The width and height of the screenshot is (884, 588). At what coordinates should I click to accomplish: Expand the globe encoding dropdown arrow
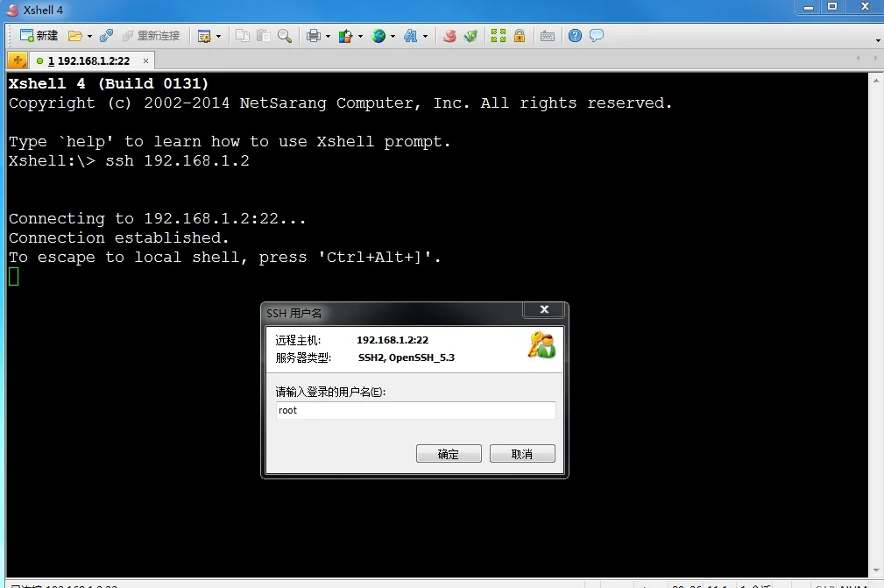click(x=393, y=36)
